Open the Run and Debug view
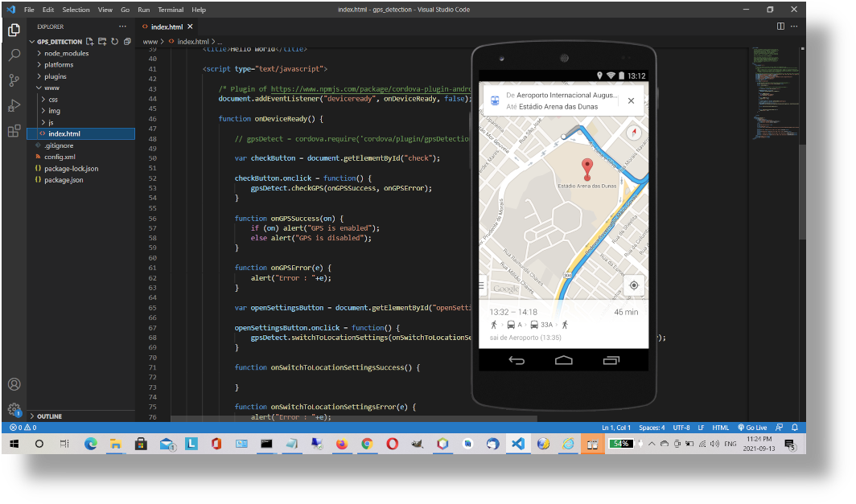Screen dimensions: 856x504 coord(14,105)
